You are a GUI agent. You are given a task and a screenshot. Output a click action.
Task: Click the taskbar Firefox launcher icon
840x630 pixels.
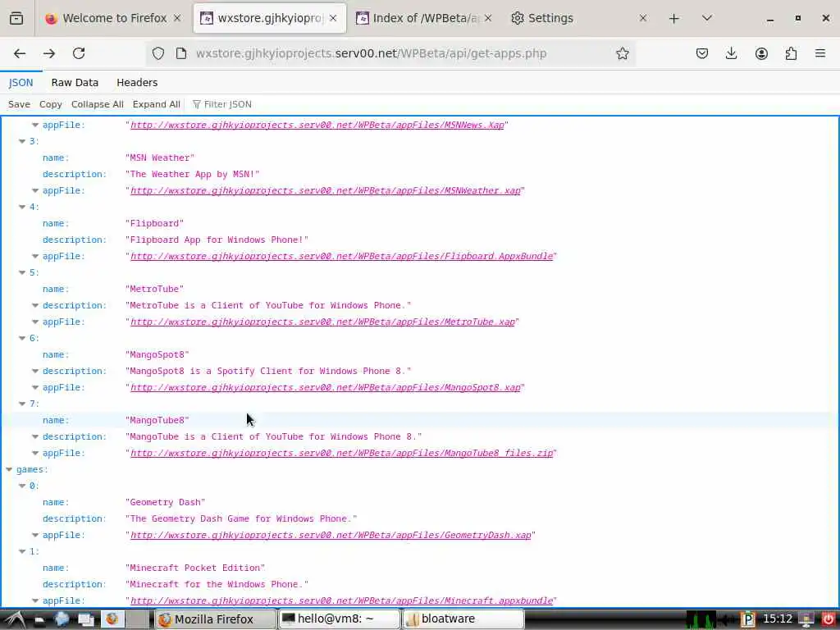pyautogui.click(x=112, y=619)
